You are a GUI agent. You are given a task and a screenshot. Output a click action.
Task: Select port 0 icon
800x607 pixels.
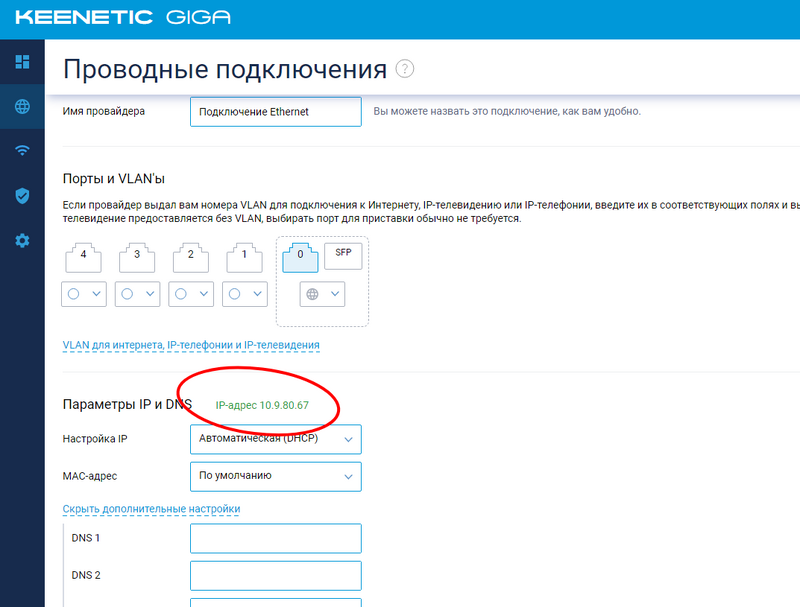click(x=300, y=255)
